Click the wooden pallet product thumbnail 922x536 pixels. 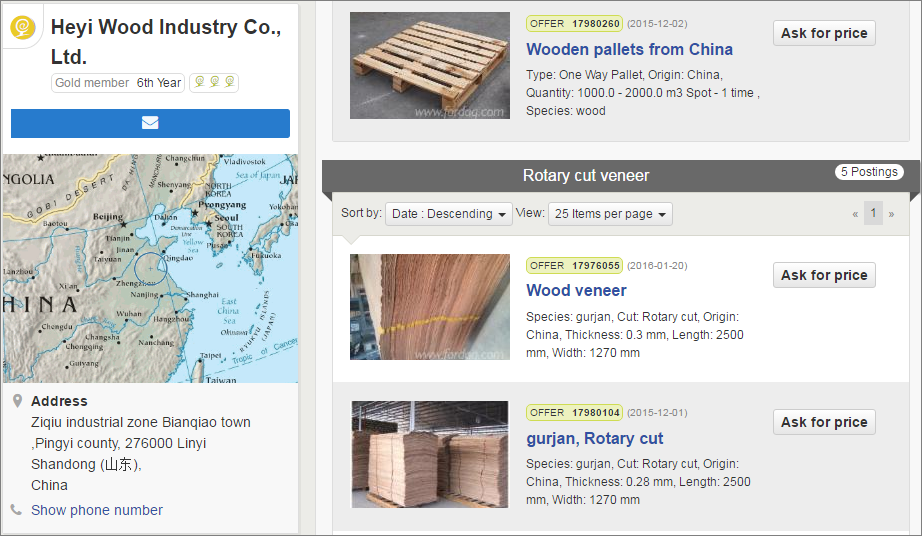(430, 66)
